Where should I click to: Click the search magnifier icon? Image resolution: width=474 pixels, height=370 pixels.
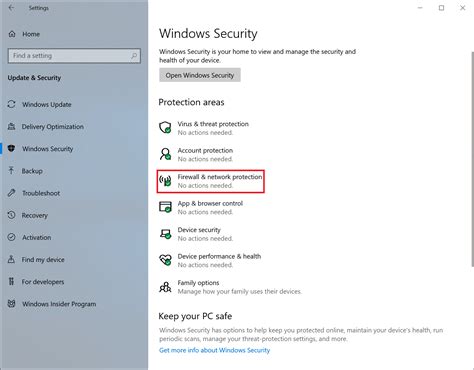coord(134,56)
